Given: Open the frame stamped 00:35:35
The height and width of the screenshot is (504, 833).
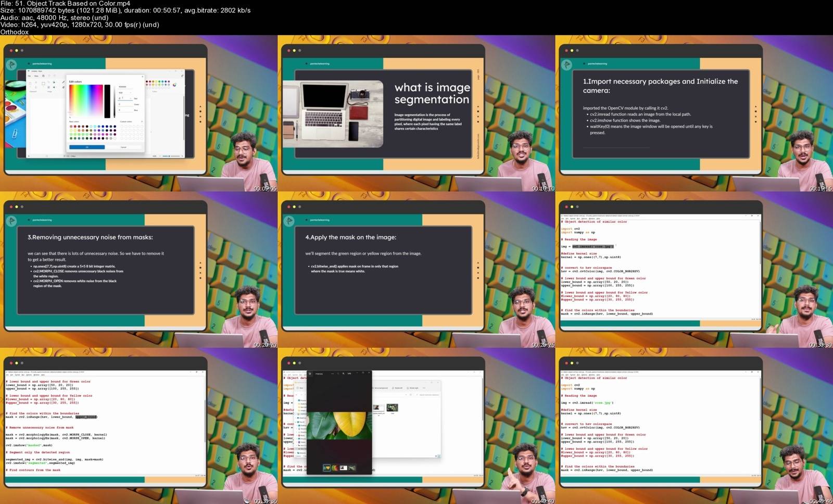Looking at the screenshot, I should [x=138, y=426].
